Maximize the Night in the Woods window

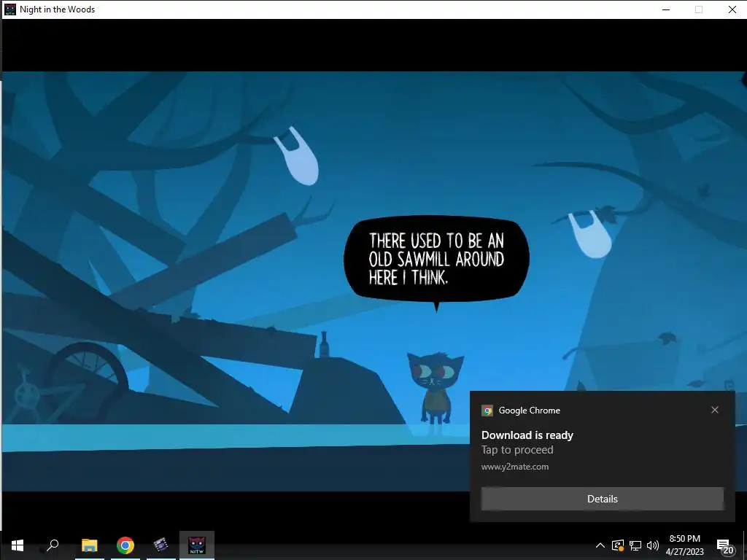coord(698,9)
